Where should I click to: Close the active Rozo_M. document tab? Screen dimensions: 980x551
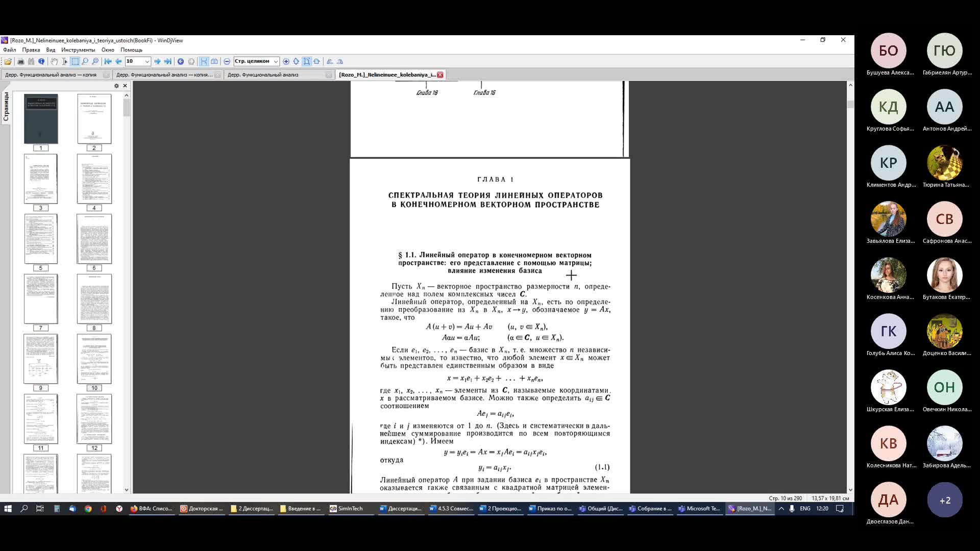440,74
